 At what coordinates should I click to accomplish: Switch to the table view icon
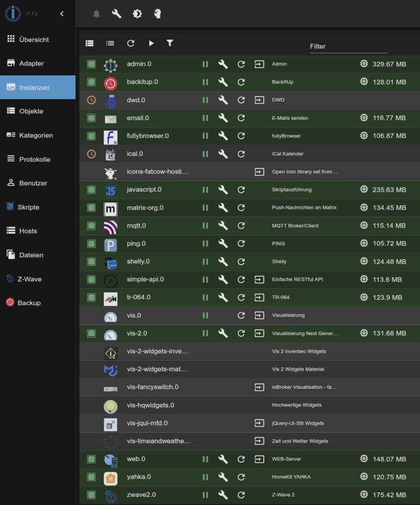click(89, 44)
